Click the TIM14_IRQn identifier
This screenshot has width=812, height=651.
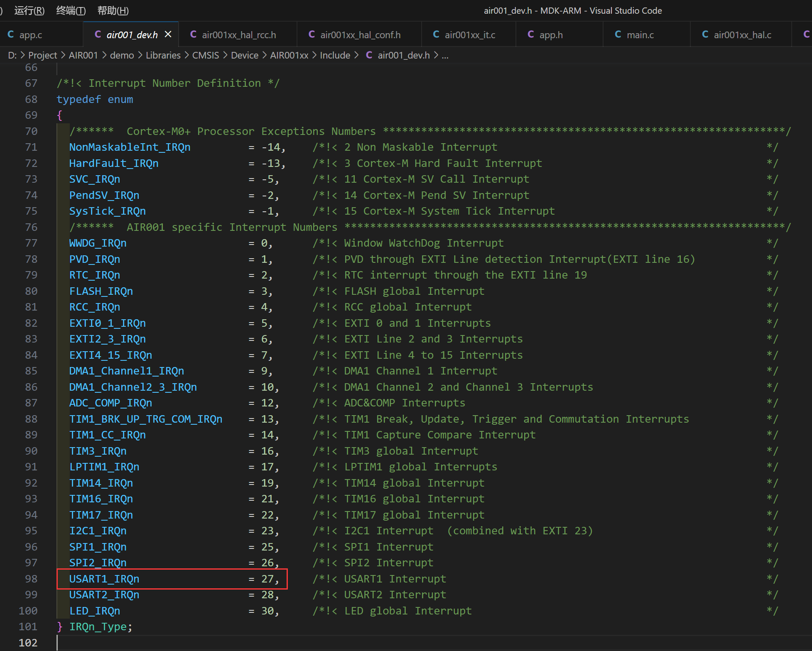pyautogui.click(x=101, y=483)
